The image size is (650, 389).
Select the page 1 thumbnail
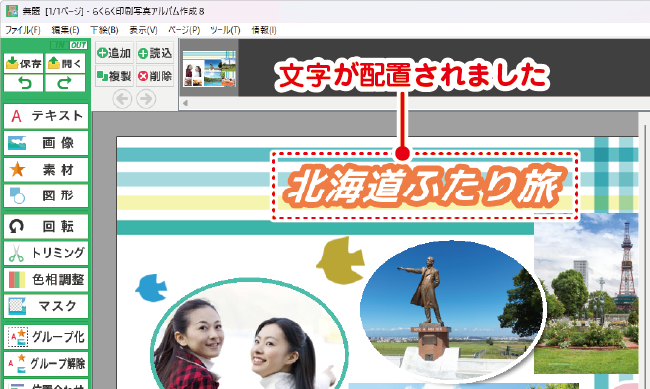coord(209,69)
